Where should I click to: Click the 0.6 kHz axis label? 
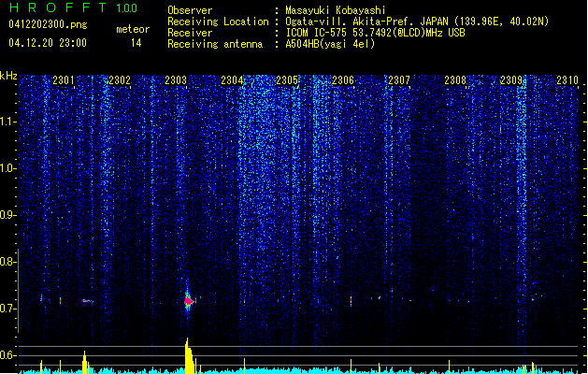coord(8,355)
